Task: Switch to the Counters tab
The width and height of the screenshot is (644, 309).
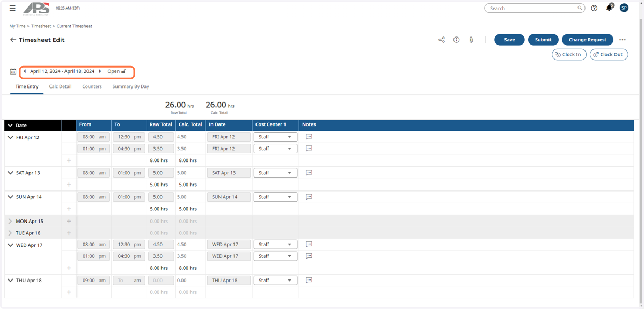Action: click(x=92, y=86)
